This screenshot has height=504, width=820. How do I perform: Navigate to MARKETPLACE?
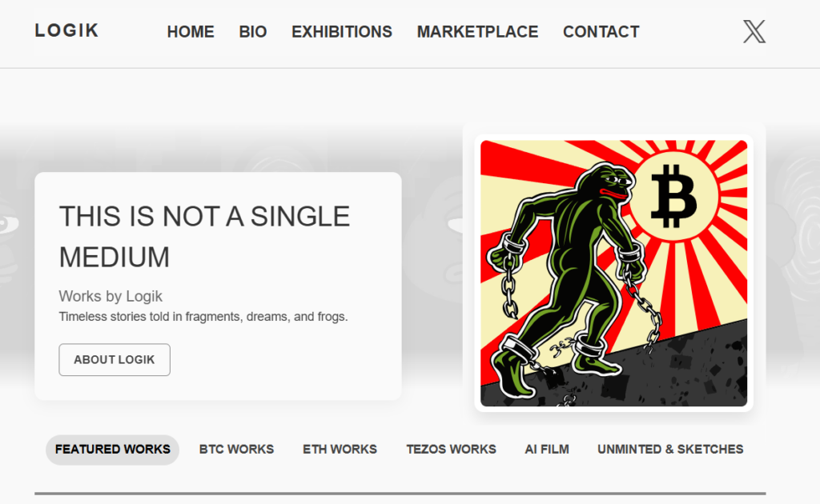coord(477,32)
